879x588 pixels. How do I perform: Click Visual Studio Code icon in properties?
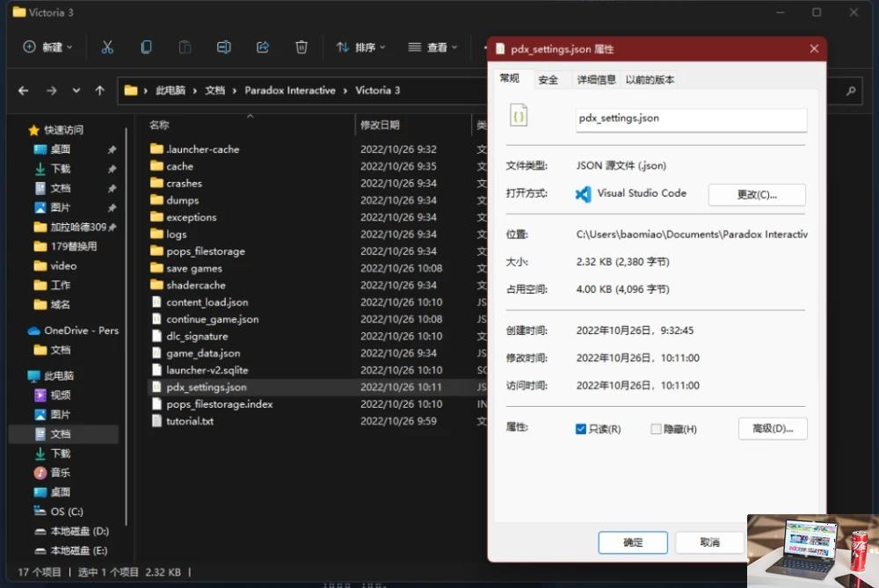[x=583, y=194]
